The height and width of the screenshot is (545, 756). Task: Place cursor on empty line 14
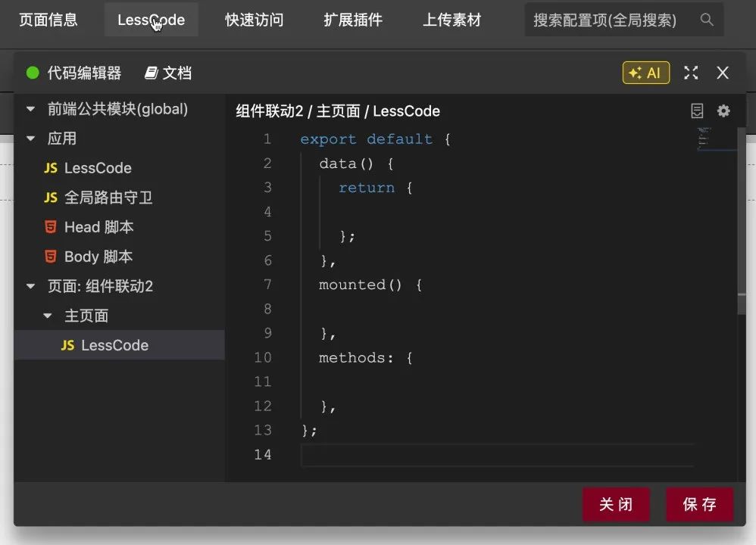[x=497, y=455]
